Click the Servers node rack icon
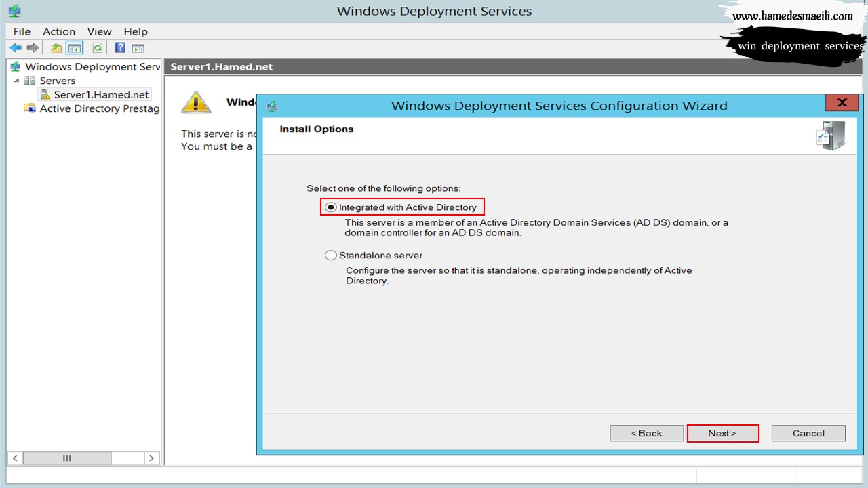 [30, 81]
